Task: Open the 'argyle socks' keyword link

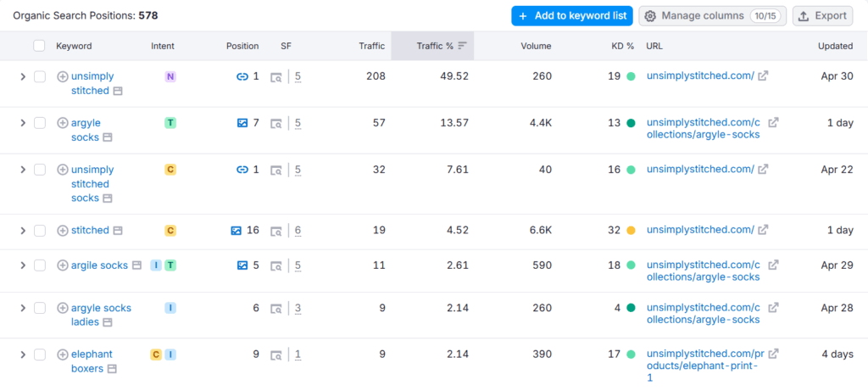Action: point(86,130)
